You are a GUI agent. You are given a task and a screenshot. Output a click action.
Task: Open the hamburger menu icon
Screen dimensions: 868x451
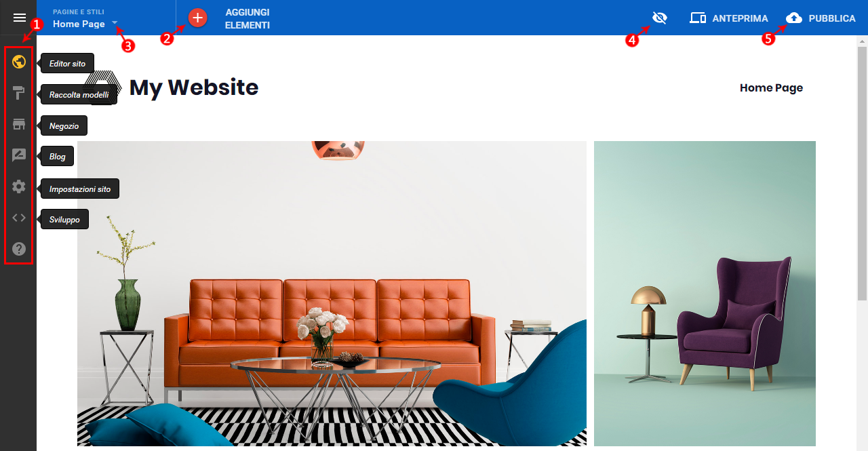[x=19, y=18]
